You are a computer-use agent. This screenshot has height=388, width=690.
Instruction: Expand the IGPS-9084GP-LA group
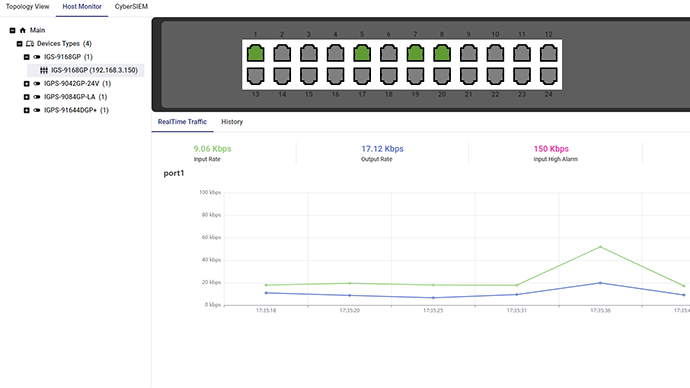[26, 97]
